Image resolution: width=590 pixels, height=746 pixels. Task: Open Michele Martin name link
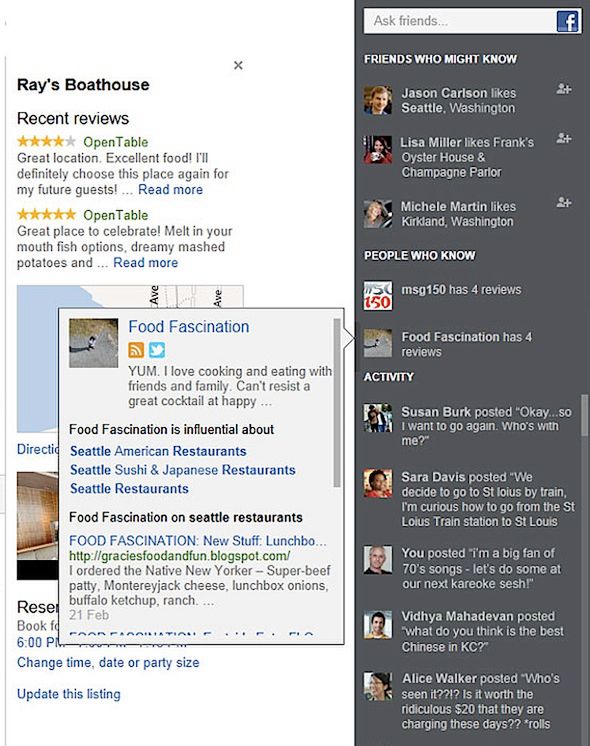pos(444,206)
